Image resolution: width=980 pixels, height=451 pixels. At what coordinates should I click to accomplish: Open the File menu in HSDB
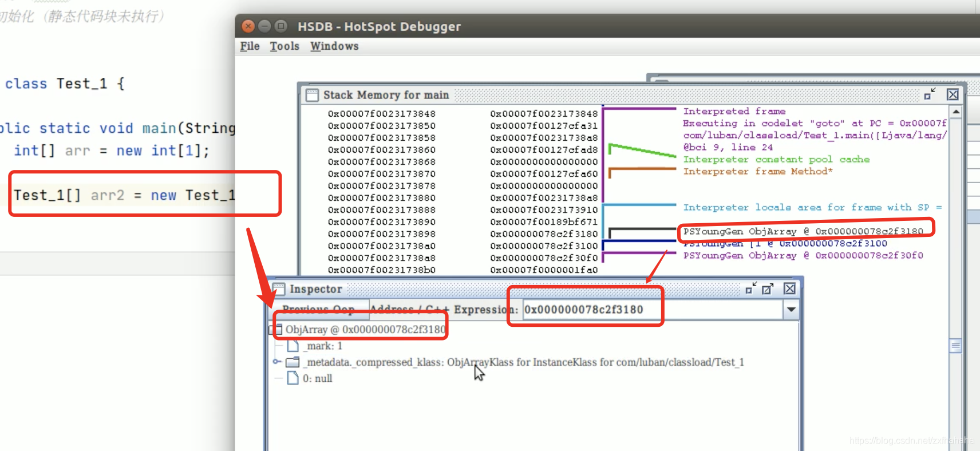(x=250, y=46)
